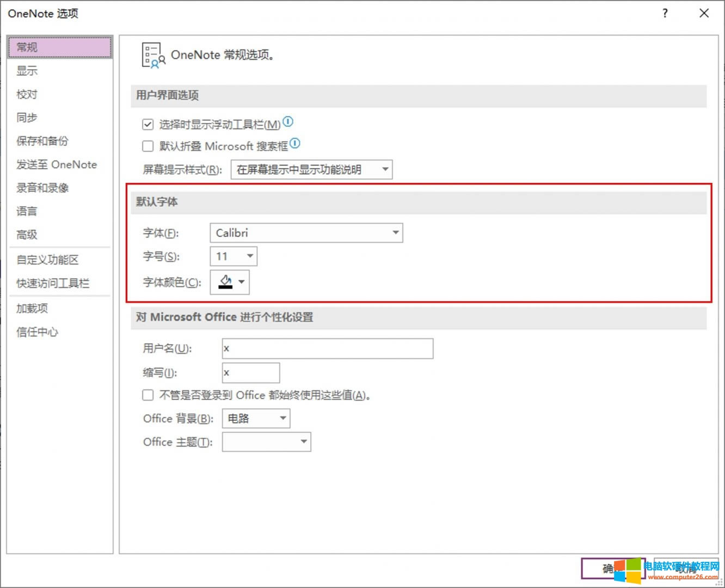The height and width of the screenshot is (588, 725).
Task: Click the OneNote 常规选项 header icon
Action: (153, 56)
